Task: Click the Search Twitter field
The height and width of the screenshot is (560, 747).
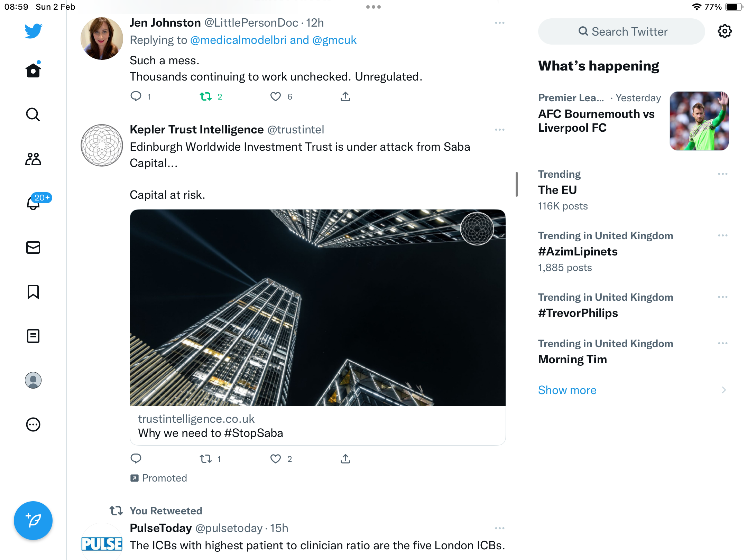Action: pos(621,31)
